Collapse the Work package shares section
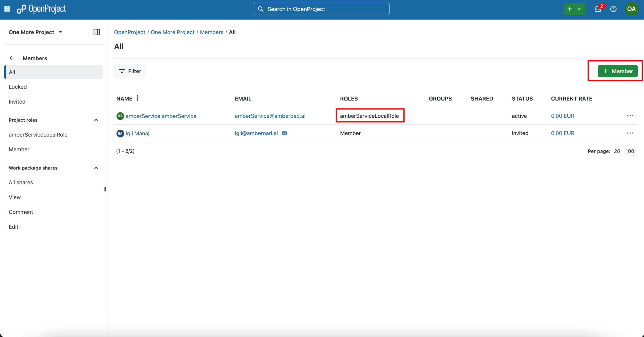Screen dimensions: 644x337 (96, 168)
